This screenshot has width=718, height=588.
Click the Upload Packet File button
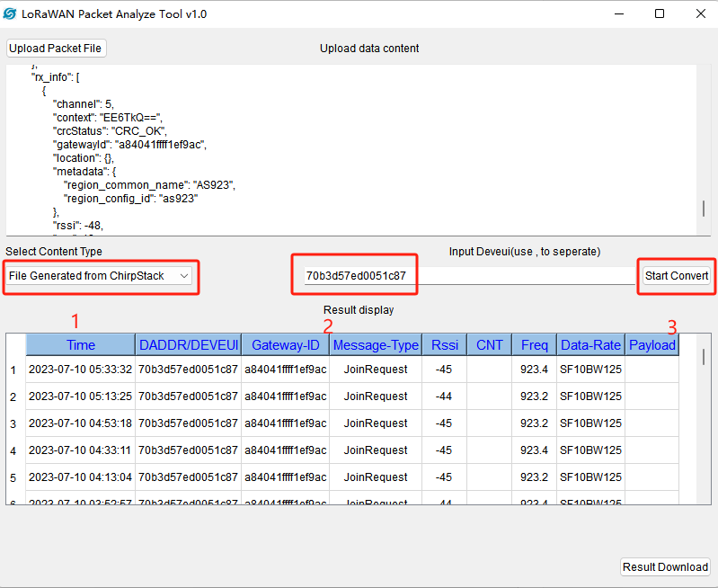point(56,49)
